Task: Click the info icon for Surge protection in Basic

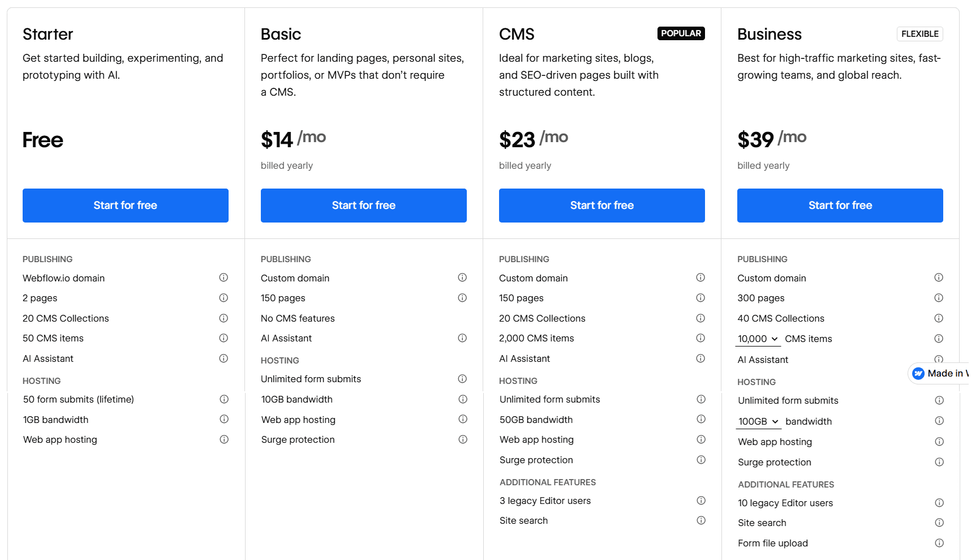Action: [x=462, y=439]
